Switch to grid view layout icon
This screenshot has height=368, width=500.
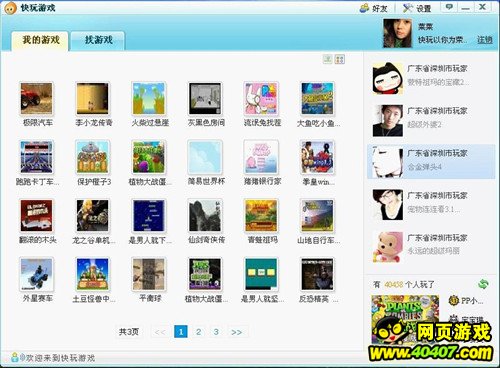click(x=340, y=59)
